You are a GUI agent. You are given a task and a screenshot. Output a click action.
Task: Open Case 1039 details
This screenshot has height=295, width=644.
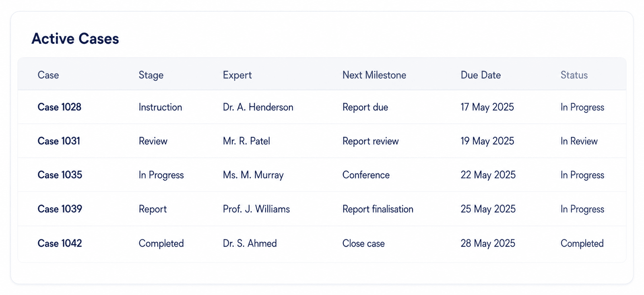coord(60,209)
